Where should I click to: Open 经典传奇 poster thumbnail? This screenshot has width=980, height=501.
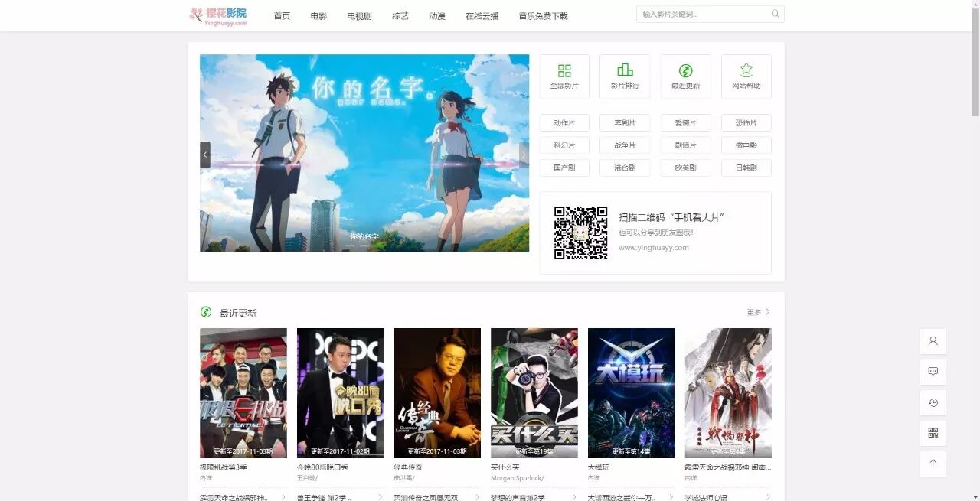(437, 393)
